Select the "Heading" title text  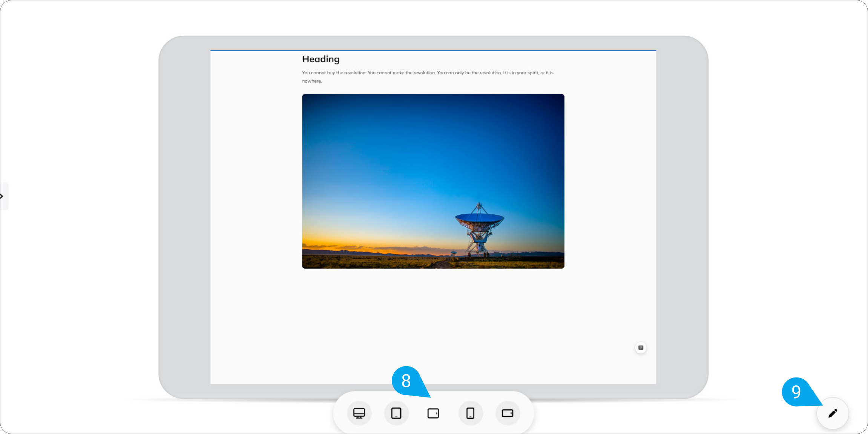click(x=321, y=59)
